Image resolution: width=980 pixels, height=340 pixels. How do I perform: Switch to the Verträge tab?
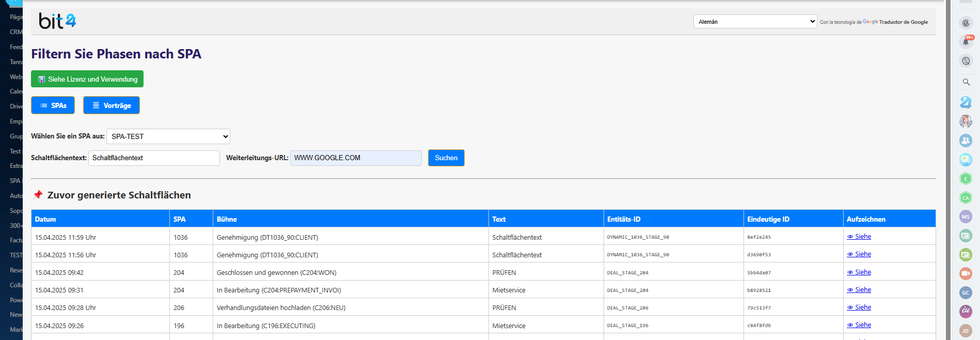coord(112,105)
